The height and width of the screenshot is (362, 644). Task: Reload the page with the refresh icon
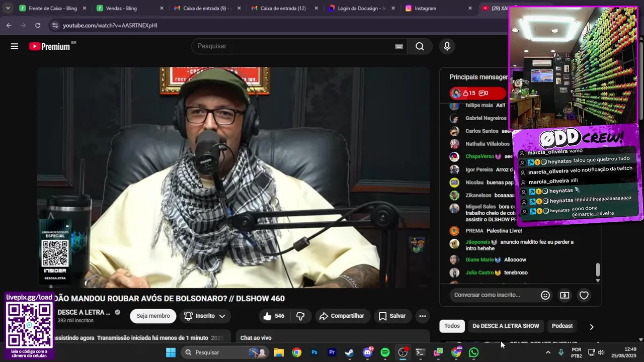click(38, 25)
